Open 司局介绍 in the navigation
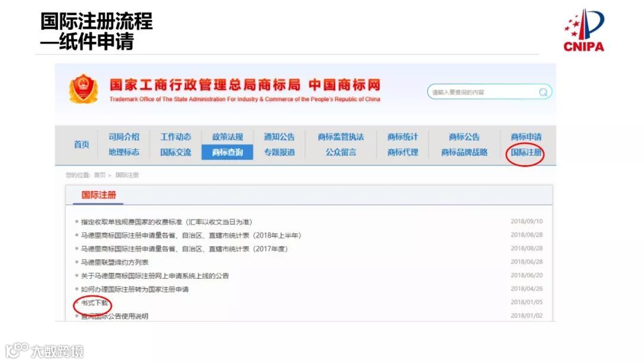The height and width of the screenshot is (363, 644). [123, 137]
